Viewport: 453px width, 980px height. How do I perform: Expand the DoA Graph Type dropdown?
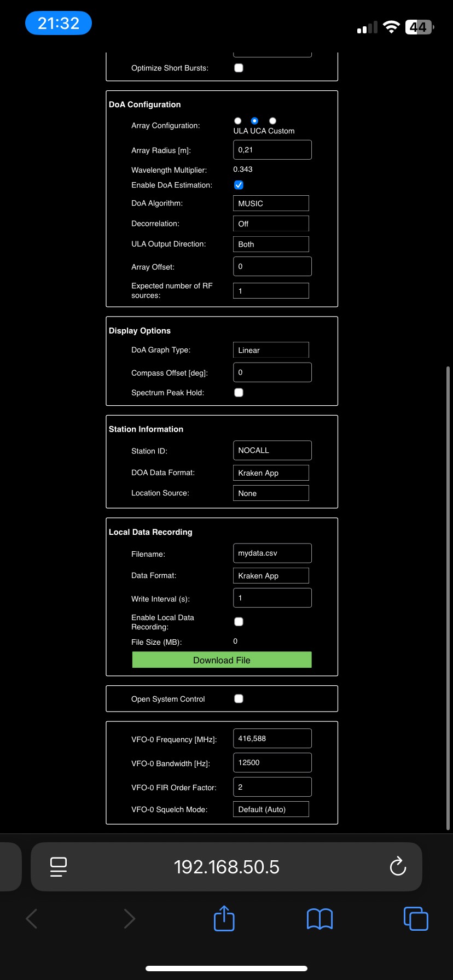(x=271, y=350)
